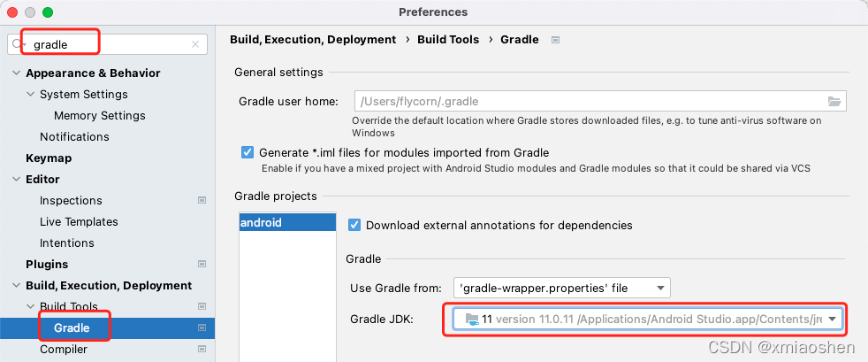
Task: Click the project-level icon next to Inspections
Action: coord(202,200)
